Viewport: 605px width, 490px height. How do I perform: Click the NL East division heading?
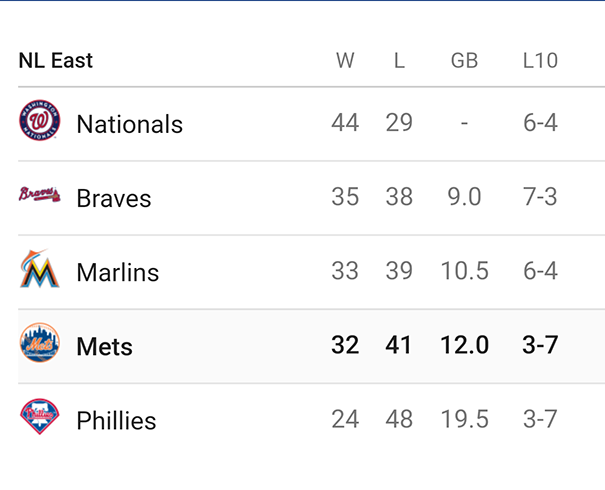coord(56,60)
